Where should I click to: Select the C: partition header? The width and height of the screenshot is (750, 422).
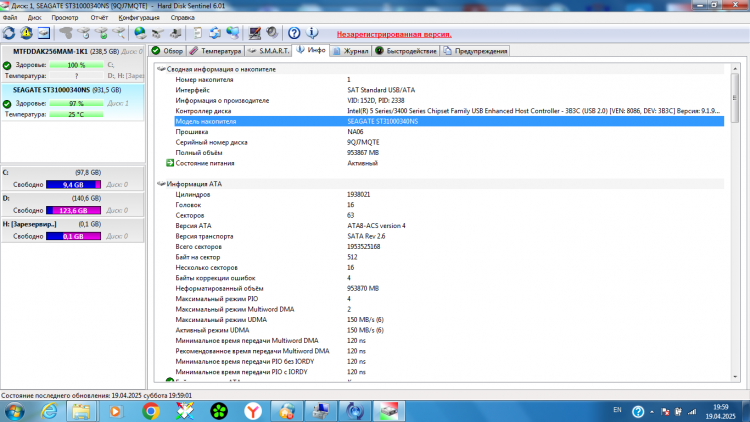(x=73, y=172)
